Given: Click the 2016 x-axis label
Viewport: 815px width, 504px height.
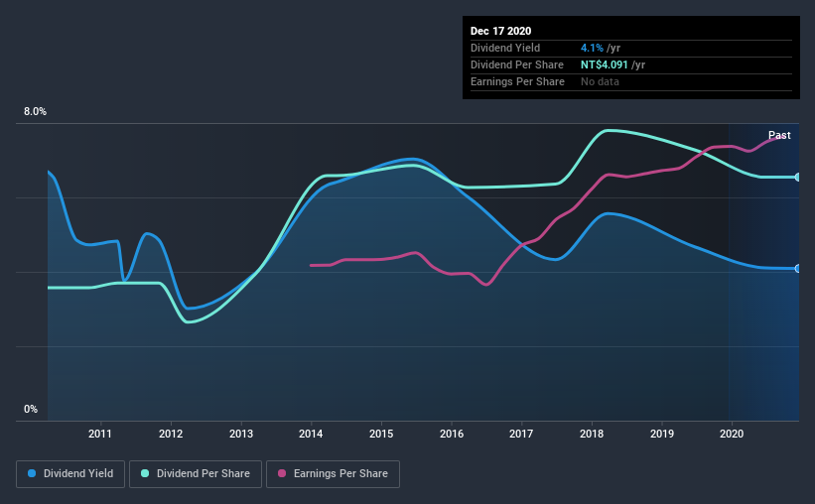Looking at the screenshot, I should (452, 434).
